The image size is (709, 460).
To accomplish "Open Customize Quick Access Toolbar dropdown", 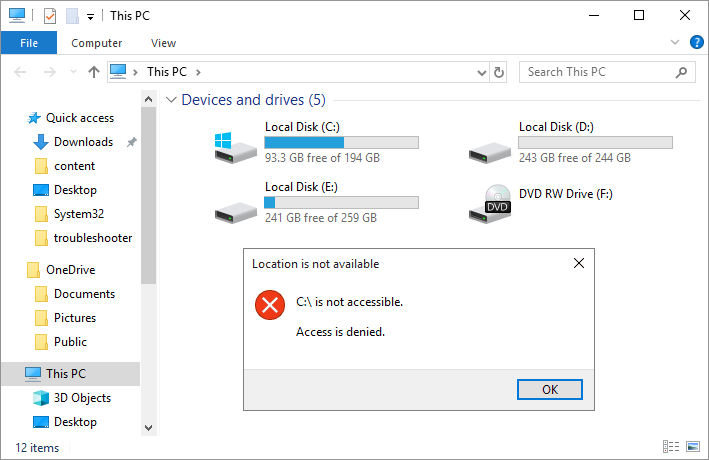I will 90,16.
